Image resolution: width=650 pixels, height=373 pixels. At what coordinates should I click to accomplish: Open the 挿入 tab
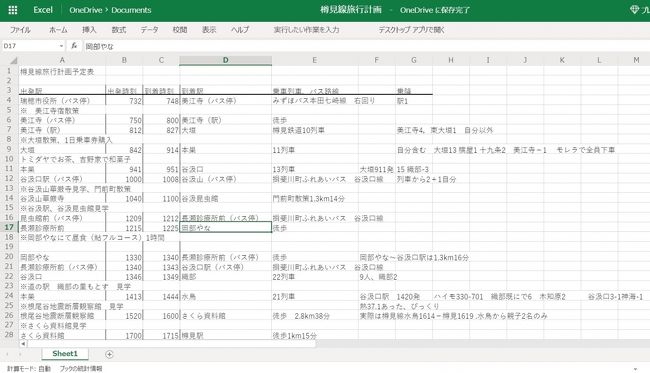(89, 30)
